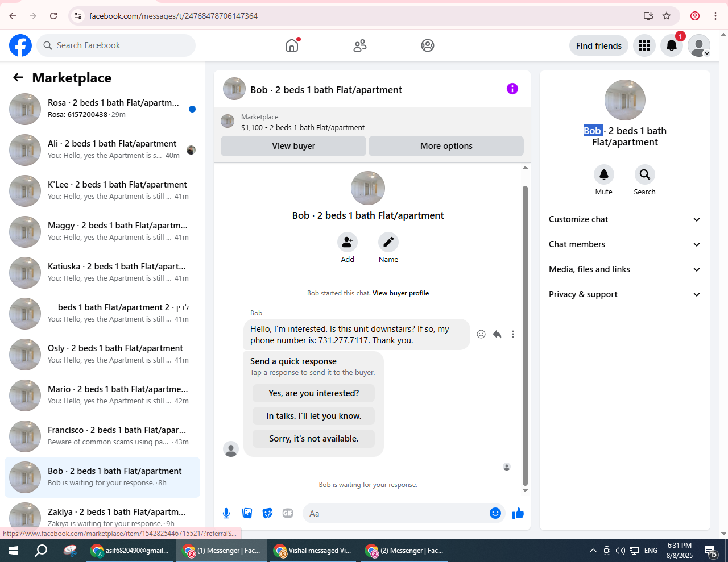Switch to 'Vishal messaged' taskbar window
The width and height of the screenshot is (728, 562).
click(x=312, y=551)
